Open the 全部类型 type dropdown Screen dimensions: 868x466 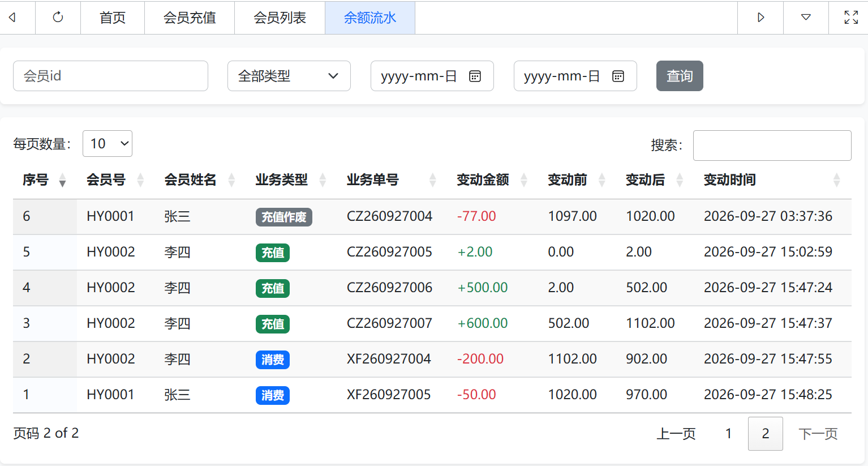(289, 76)
